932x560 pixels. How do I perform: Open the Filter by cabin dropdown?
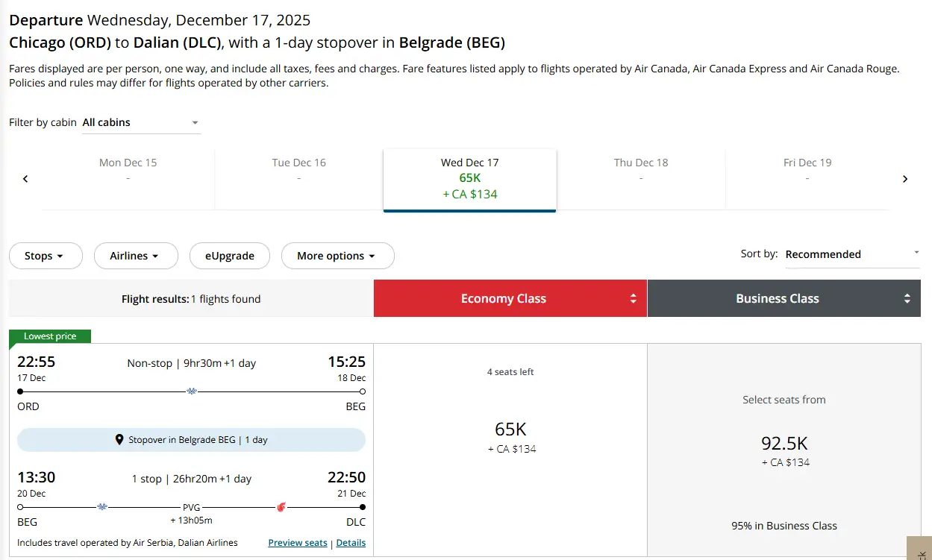(x=141, y=122)
